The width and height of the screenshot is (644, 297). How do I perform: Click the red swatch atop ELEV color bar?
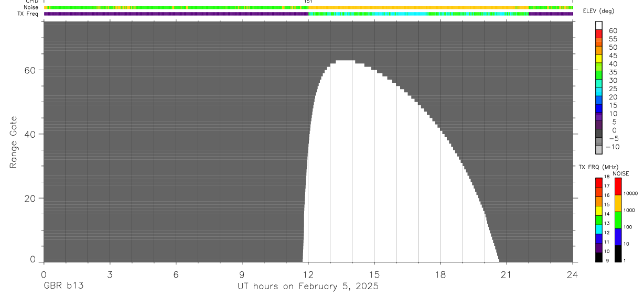tap(599, 34)
